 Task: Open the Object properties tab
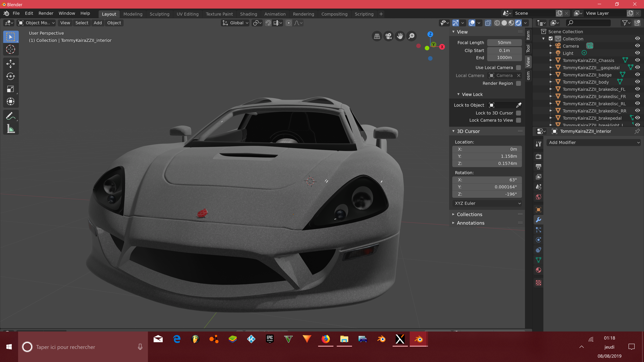(x=539, y=210)
